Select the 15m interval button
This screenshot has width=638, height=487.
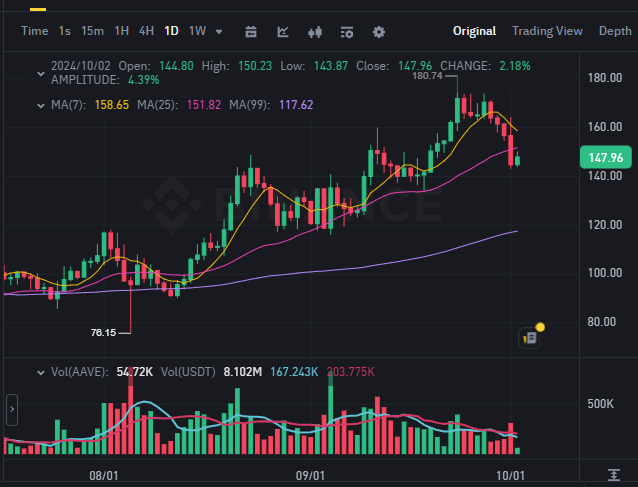click(92, 31)
